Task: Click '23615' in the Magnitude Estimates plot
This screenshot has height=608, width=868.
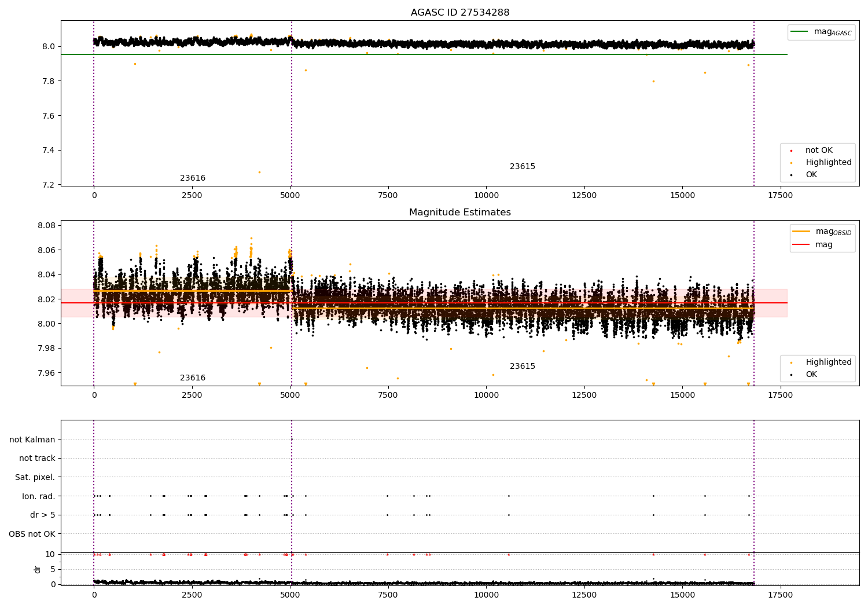Action: [523, 367]
